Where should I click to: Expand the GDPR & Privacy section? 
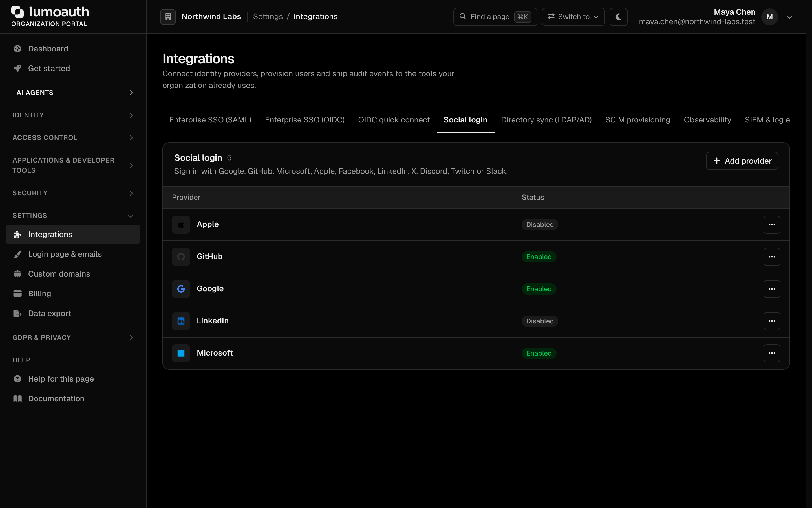(73, 338)
